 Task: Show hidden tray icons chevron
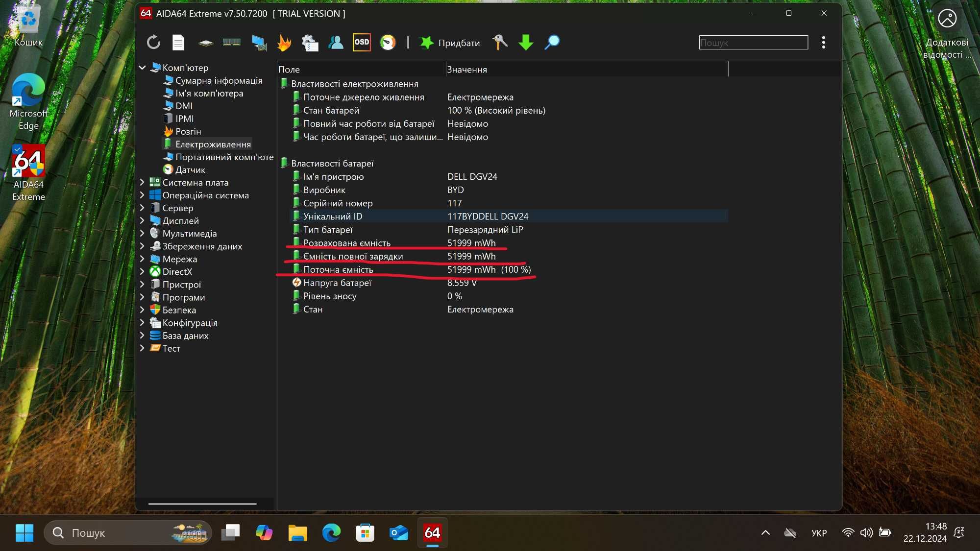point(765,532)
